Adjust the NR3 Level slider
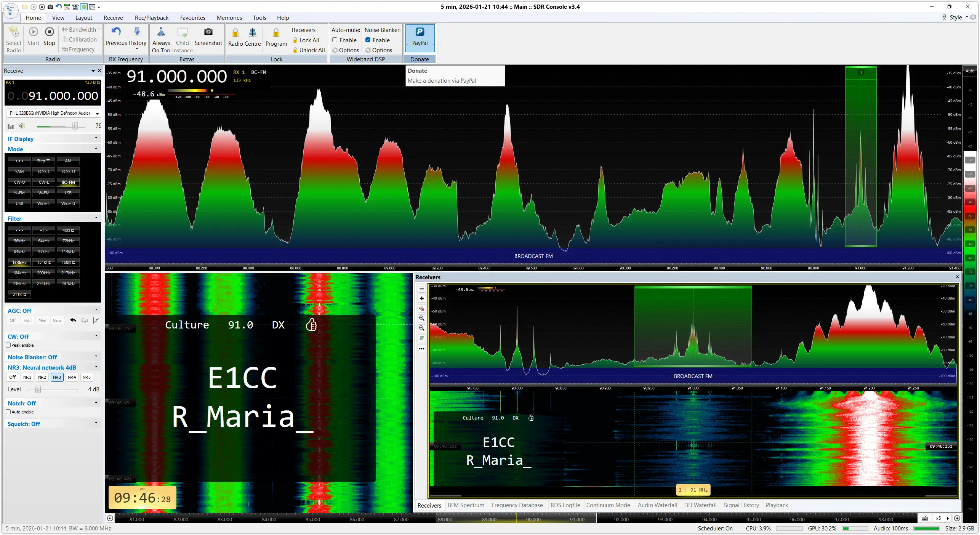This screenshot has width=980, height=535. click(38, 389)
